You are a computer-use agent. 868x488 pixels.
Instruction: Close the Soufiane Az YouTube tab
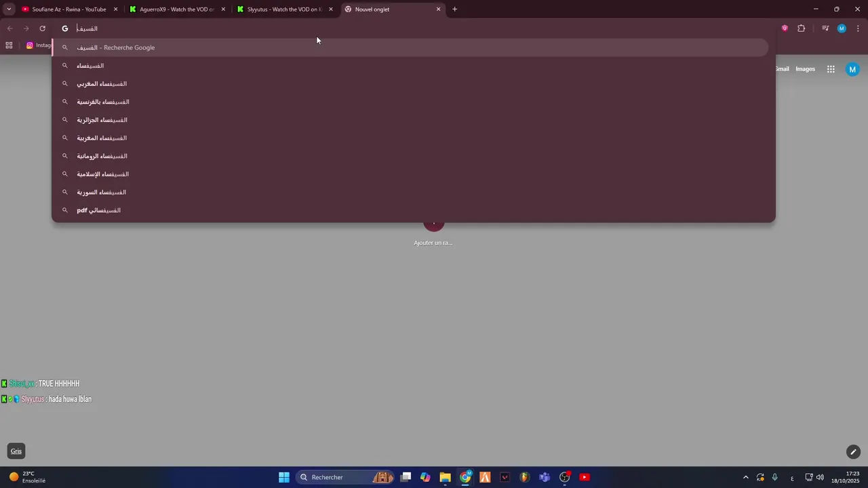point(115,9)
